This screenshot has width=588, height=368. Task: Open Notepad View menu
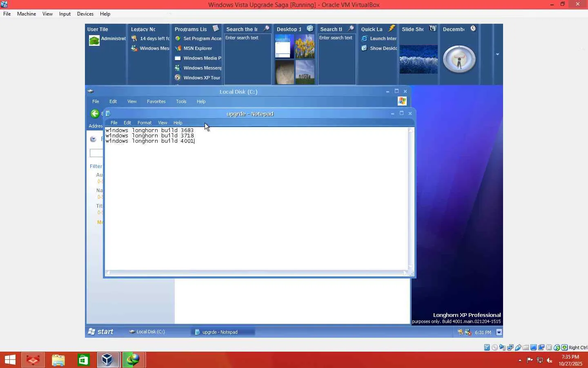[x=163, y=123]
